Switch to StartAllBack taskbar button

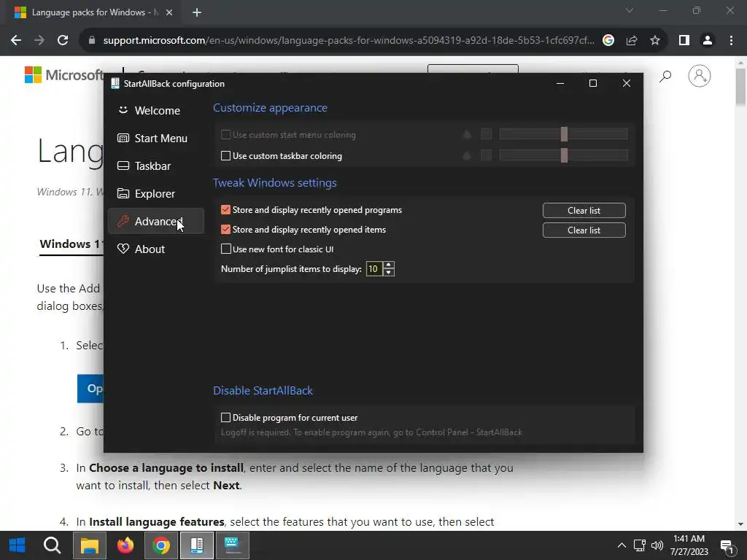coord(196,545)
